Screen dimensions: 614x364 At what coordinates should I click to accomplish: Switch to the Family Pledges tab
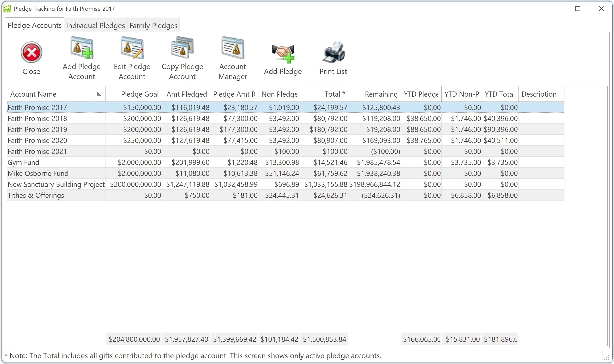point(153,25)
